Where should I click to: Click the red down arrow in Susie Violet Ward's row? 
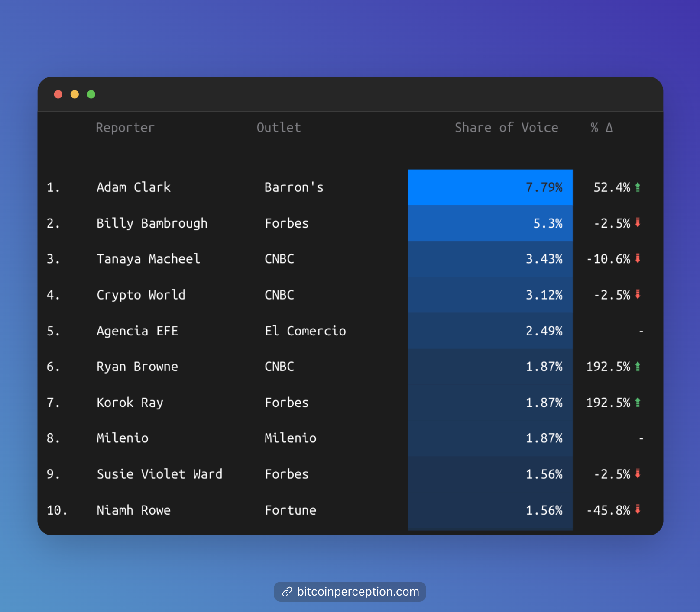coord(638,474)
